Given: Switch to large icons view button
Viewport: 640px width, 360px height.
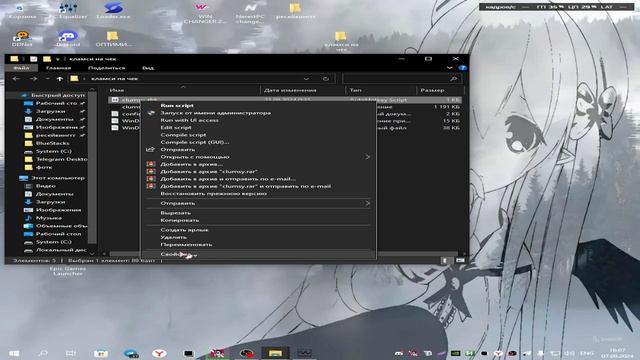Looking at the screenshot, I should click(460, 260).
